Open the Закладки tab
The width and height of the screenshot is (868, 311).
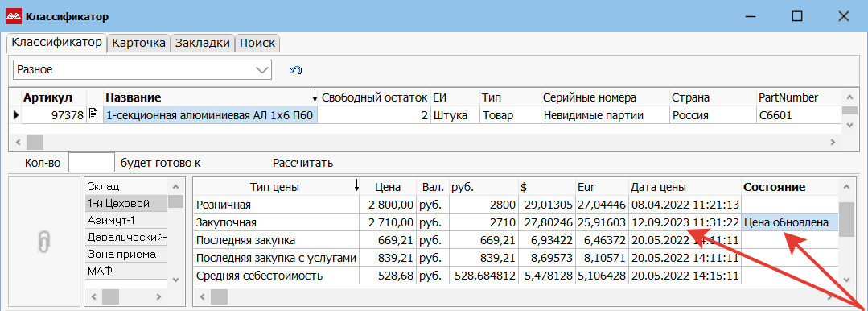point(203,44)
